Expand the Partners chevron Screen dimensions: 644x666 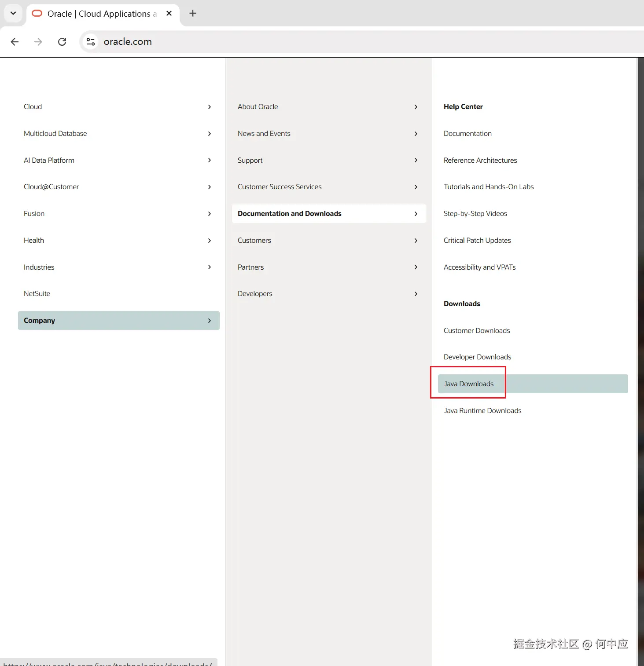click(416, 267)
